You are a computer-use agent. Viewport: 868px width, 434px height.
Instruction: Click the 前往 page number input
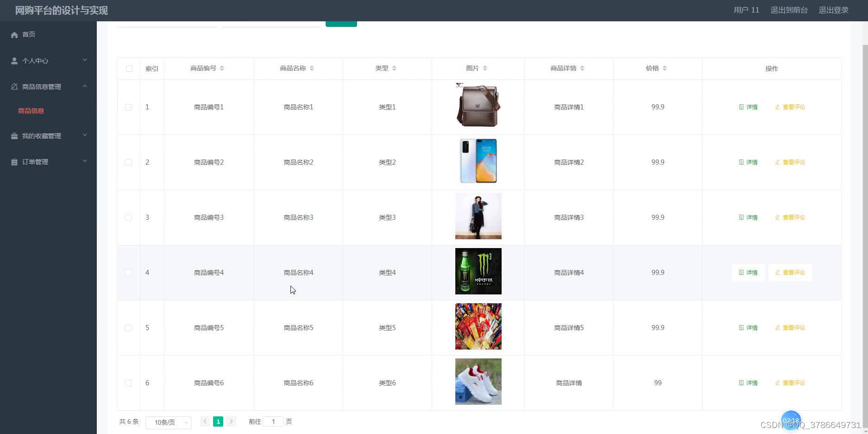(273, 421)
